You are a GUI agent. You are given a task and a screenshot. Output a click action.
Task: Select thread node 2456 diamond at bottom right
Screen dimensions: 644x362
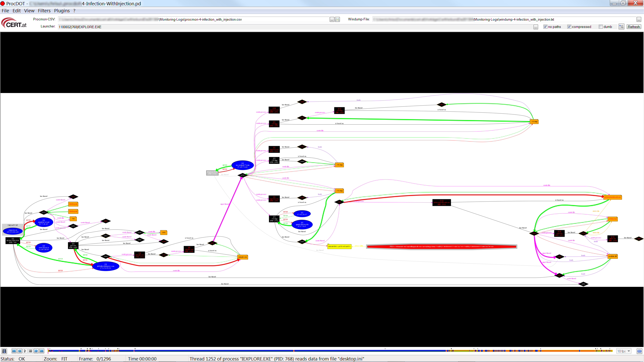(583, 284)
